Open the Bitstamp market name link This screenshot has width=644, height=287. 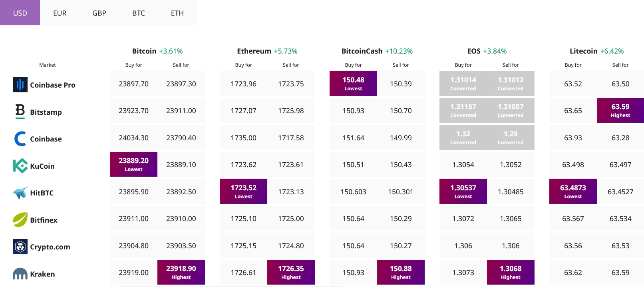46,112
